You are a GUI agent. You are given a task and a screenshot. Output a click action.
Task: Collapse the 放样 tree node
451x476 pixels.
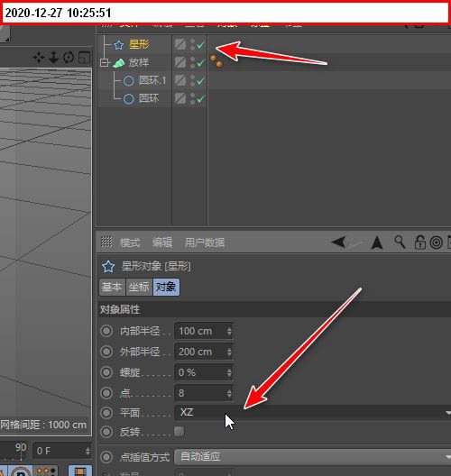104,63
